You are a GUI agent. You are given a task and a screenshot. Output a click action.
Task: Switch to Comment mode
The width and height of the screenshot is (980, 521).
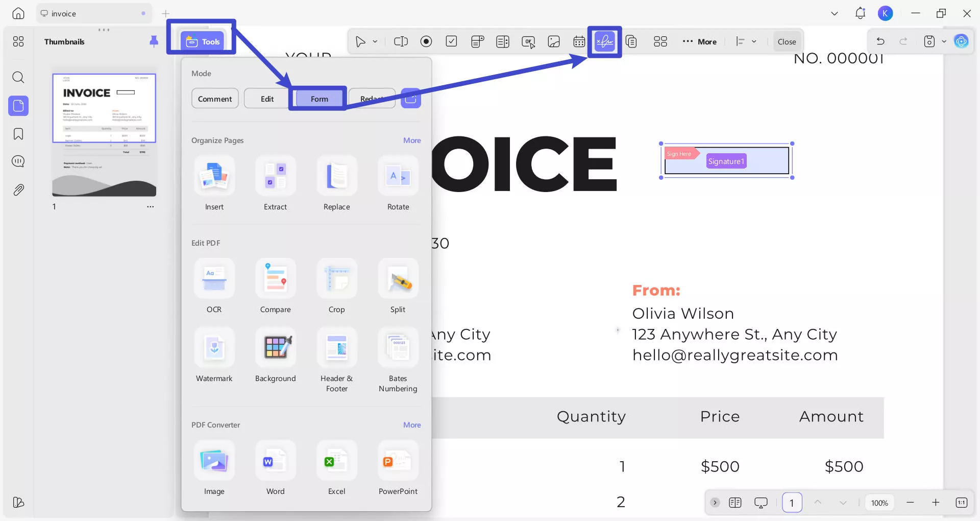215,99
